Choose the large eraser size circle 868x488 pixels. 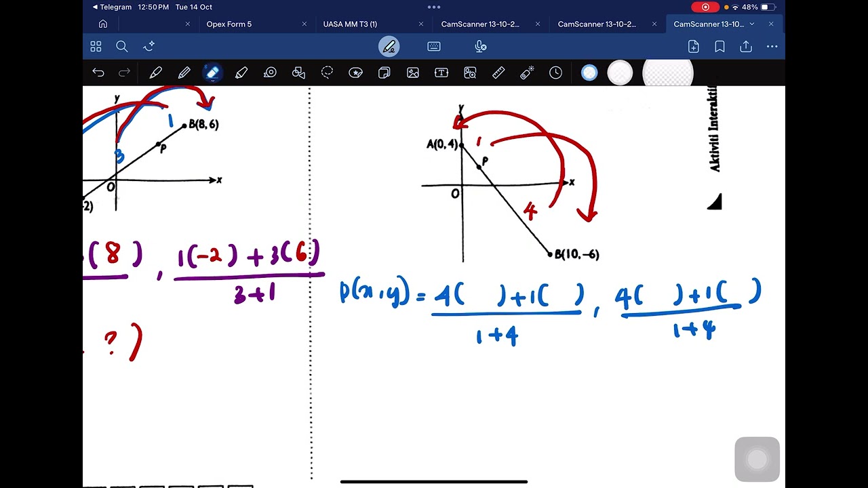(x=668, y=73)
